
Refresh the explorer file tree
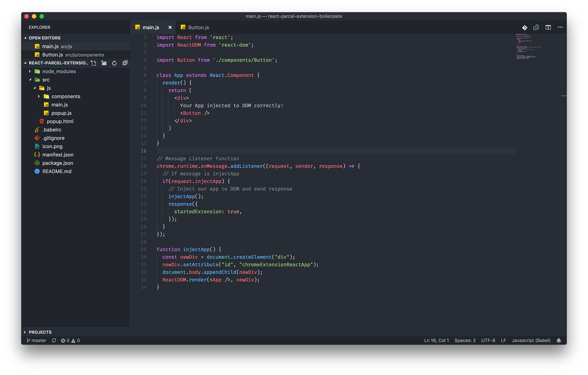coord(114,63)
